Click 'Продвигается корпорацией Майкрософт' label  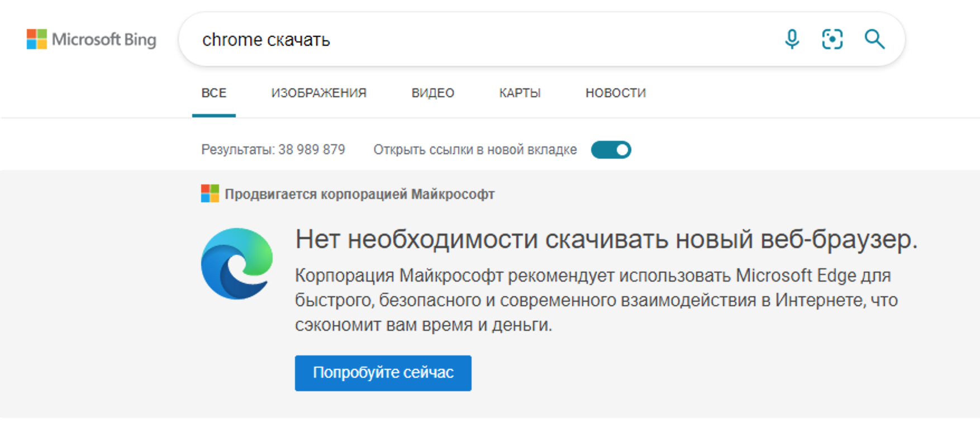(360, 194)
